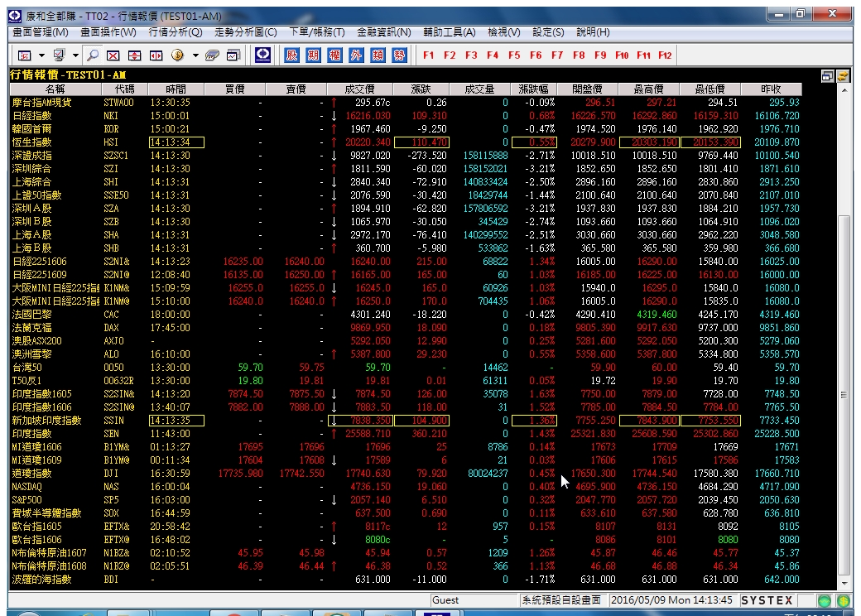Viewport: 861px width, 616px height.
Task: Click the F6 shortcut button
Action: (x=536, y=55)
